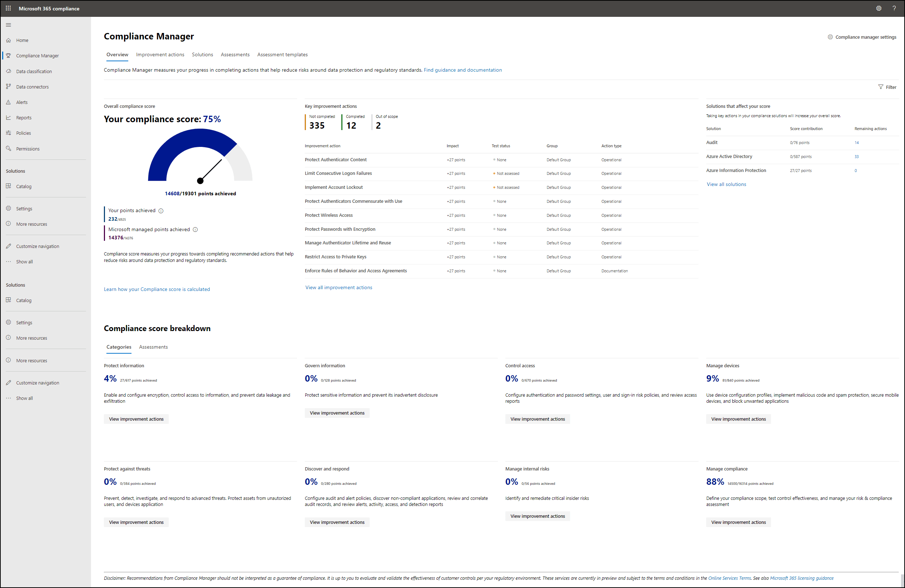Open View all solutions link
Viewport: 905px width, 588px height.
click(x=726, y=184)
